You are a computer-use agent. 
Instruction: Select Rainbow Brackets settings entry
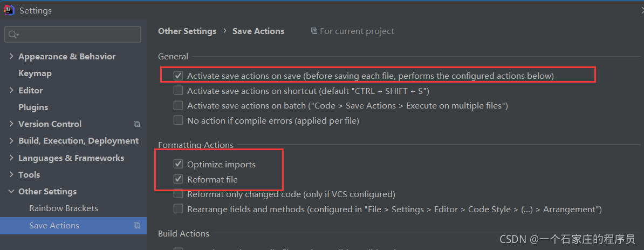pyautogui.click(x=64, y=208)
